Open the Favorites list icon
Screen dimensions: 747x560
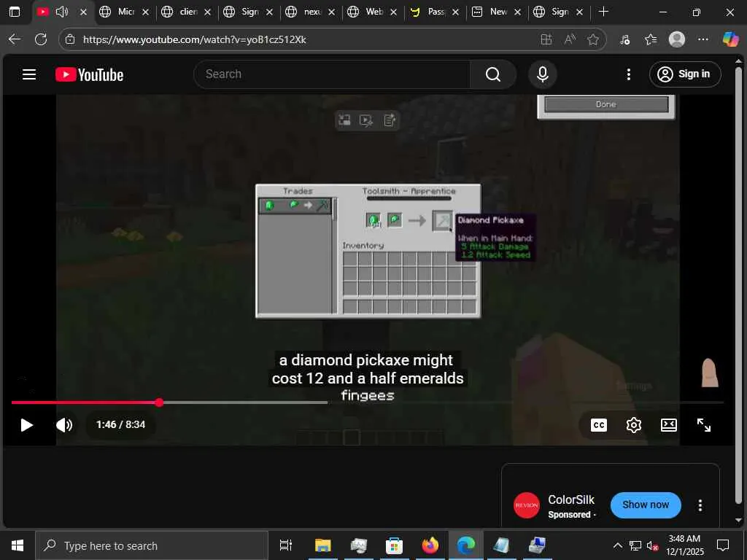651,39
